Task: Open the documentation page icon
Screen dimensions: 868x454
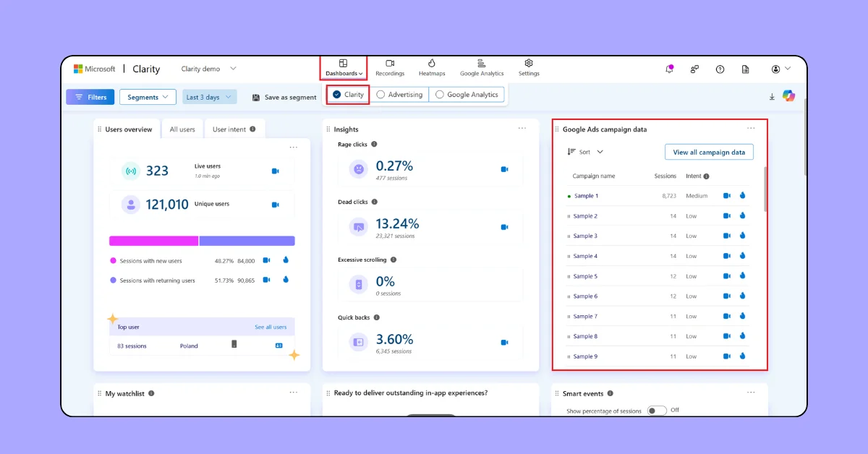Action: pos(745,69)
